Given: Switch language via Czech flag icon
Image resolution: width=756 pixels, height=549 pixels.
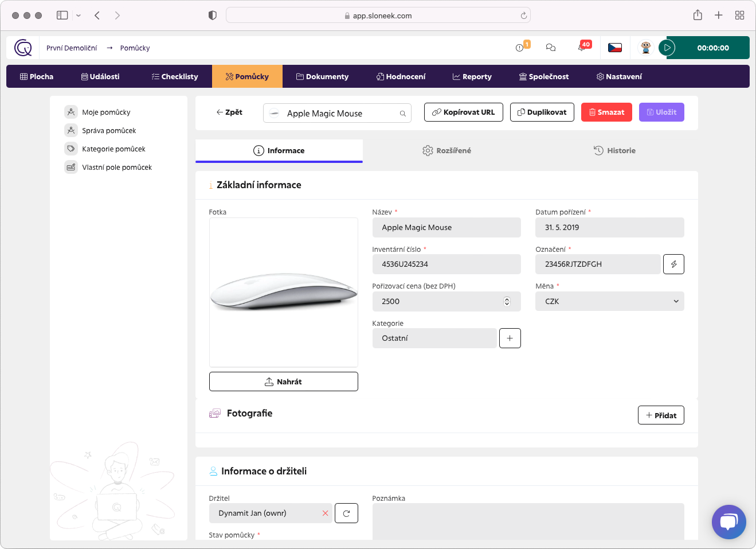Looking at the screenshot, I should click(x=615, y=48).
